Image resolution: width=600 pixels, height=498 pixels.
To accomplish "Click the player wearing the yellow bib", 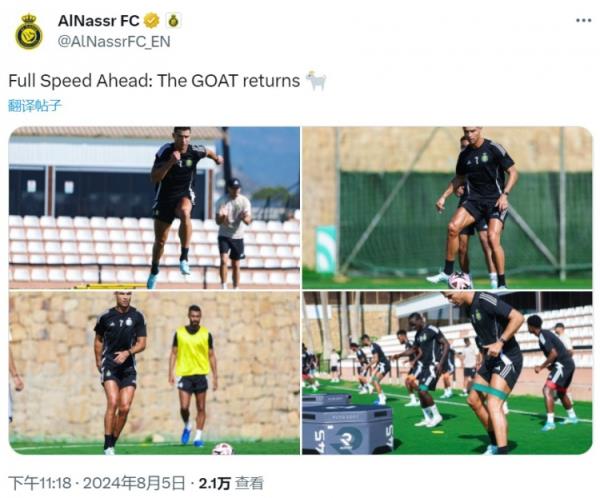I will pyautogui.click(x=193, y=376).
